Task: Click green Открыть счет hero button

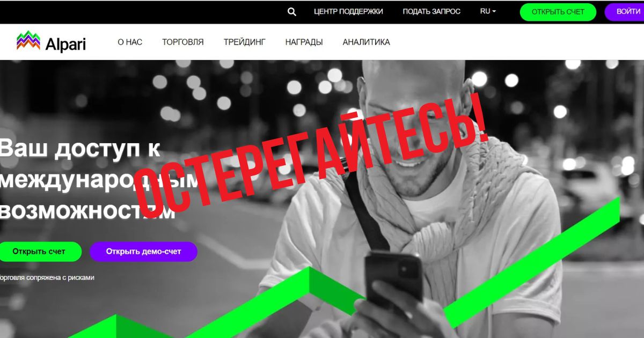Action: coord(40,251)
